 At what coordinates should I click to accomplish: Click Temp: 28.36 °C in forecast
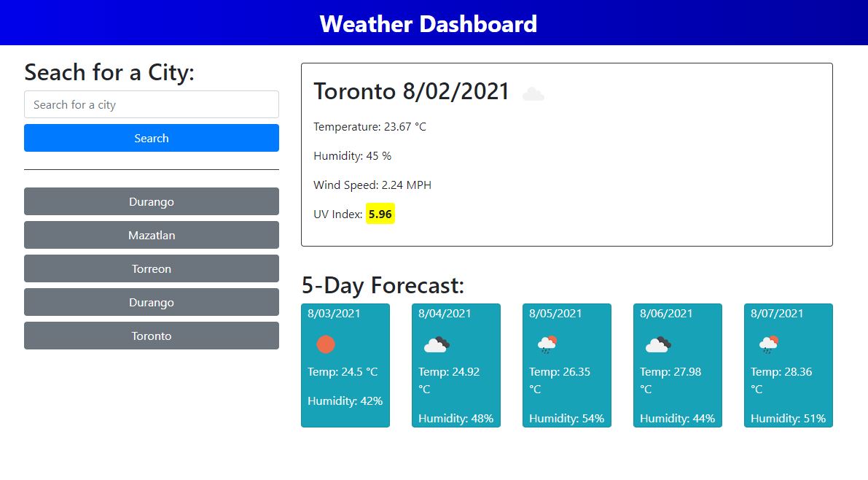pyautogui.click(x=781, y=380)
